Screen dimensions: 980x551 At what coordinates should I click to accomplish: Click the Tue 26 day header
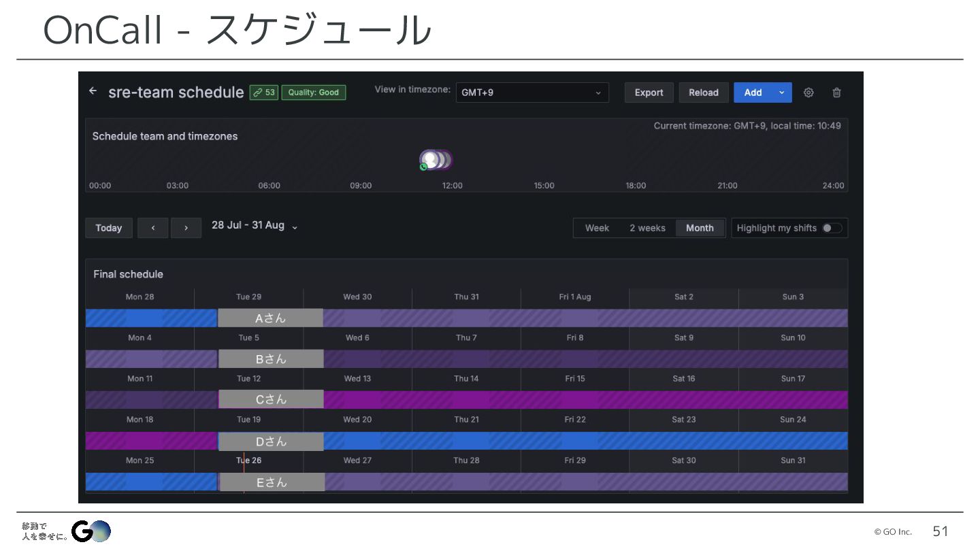click(248, 461)
